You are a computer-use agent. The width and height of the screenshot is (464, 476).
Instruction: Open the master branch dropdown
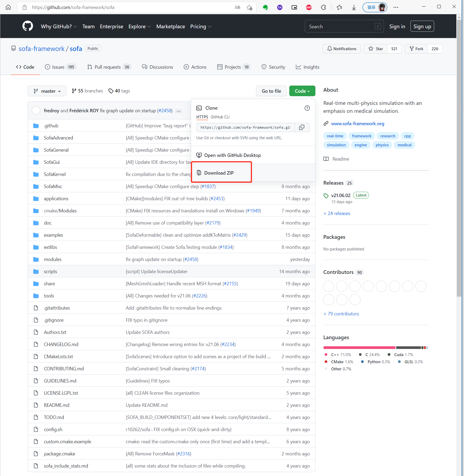tap(47, 91)
